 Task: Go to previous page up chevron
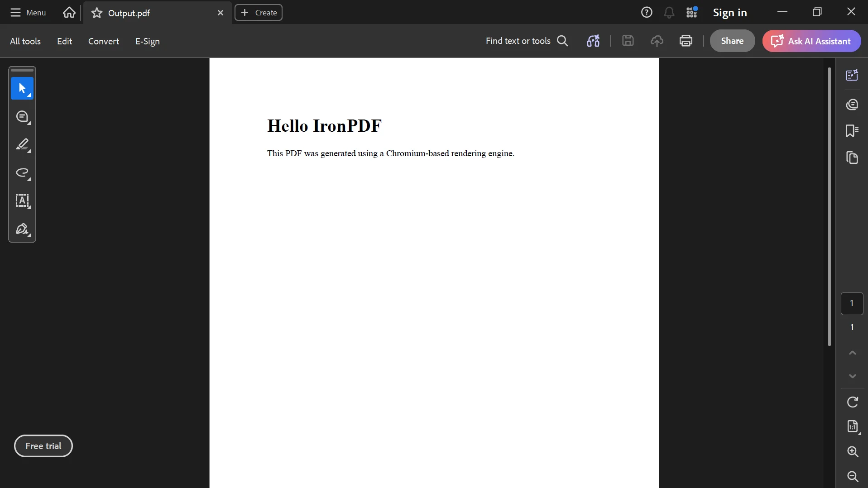point(852,353)
